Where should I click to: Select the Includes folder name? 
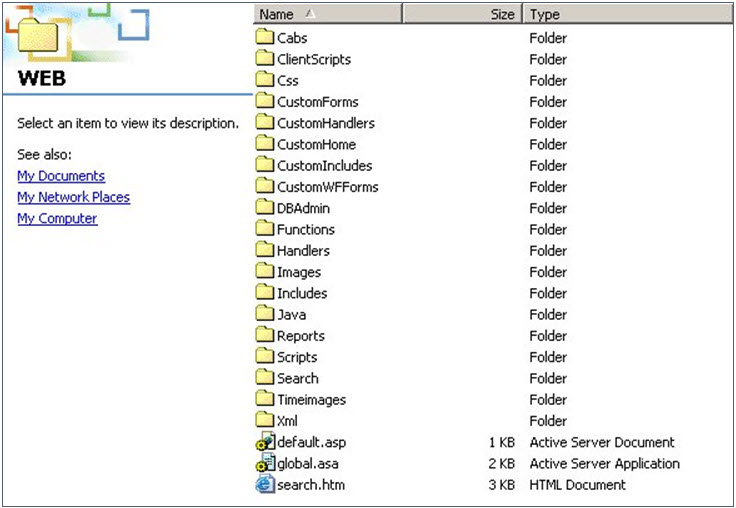pyautogui.click(x=302, y=293)
